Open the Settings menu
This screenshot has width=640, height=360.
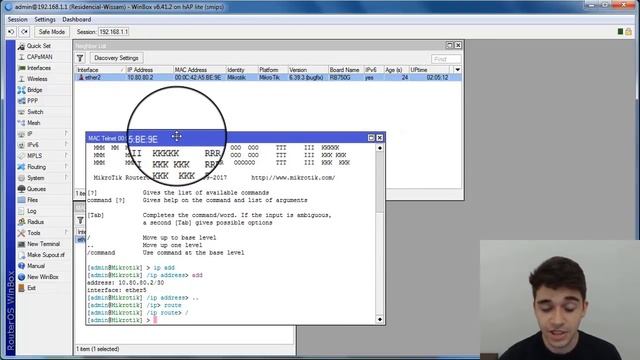(45, 20)
